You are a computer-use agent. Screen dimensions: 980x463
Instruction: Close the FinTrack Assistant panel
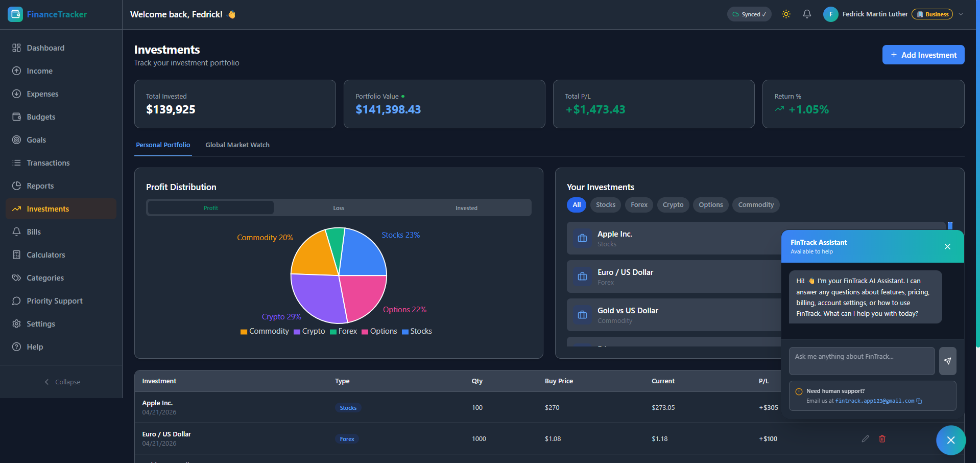[947, 246]
